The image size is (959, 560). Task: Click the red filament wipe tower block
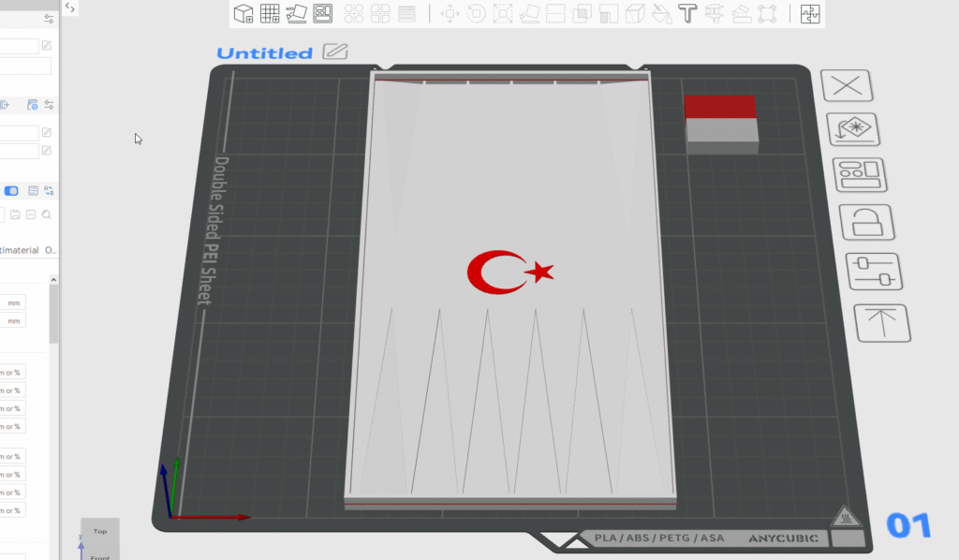[720, 106]
